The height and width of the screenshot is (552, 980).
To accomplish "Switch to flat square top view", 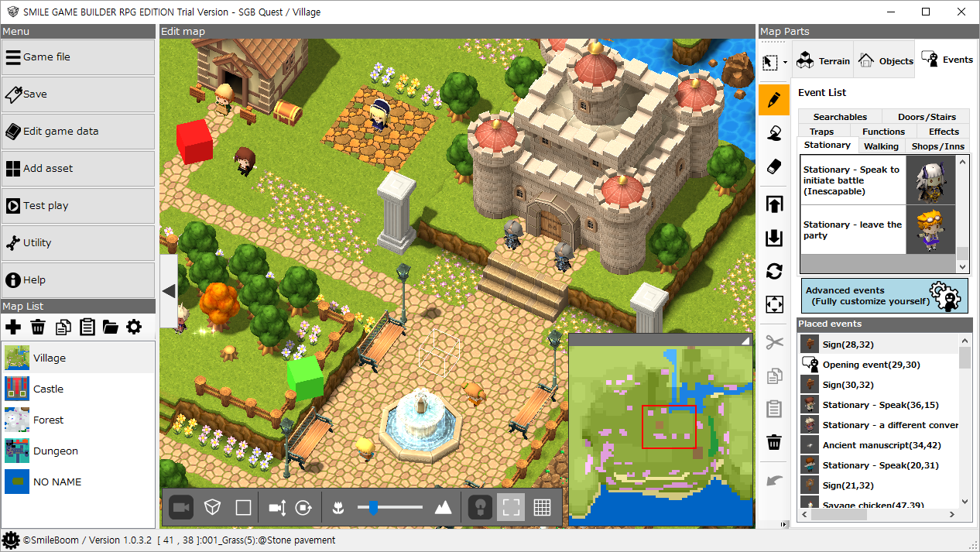I will click(x=243, y=508).
